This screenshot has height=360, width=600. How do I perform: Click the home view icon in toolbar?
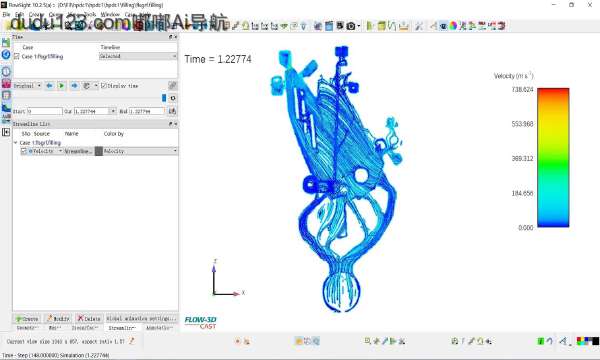click(x=246, y=26)
